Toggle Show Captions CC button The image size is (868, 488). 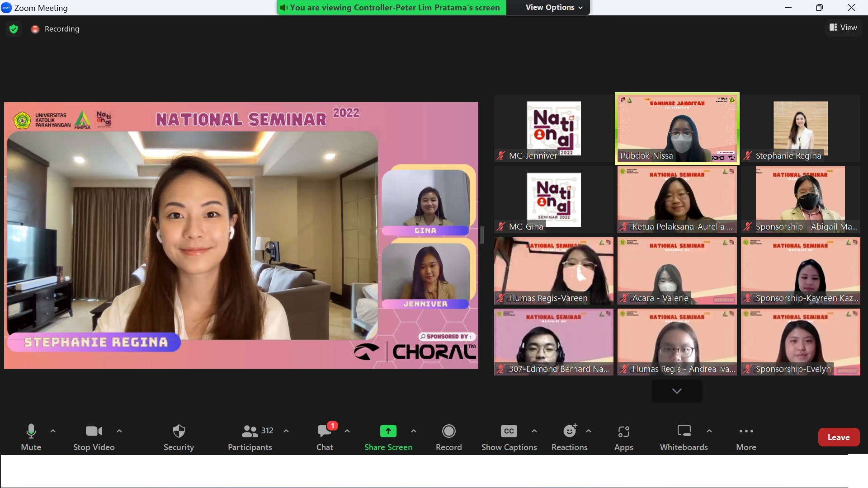509,432
